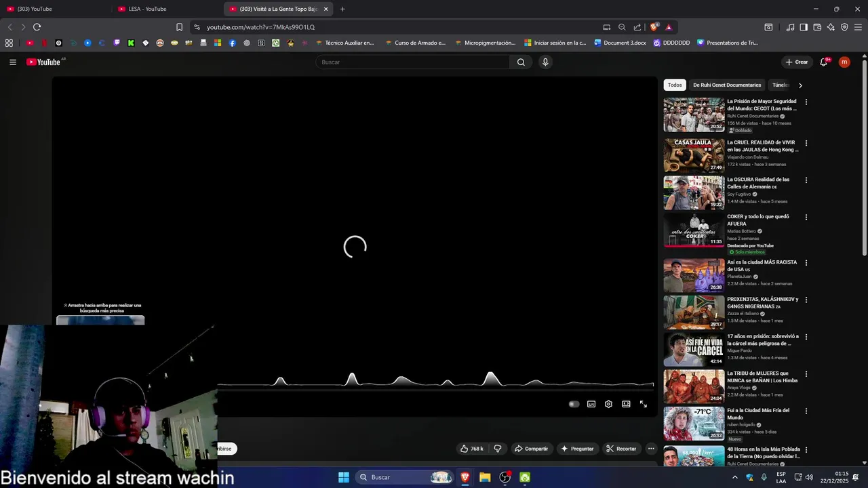Open the media playlist music note icon

click(x=790, y=27)
